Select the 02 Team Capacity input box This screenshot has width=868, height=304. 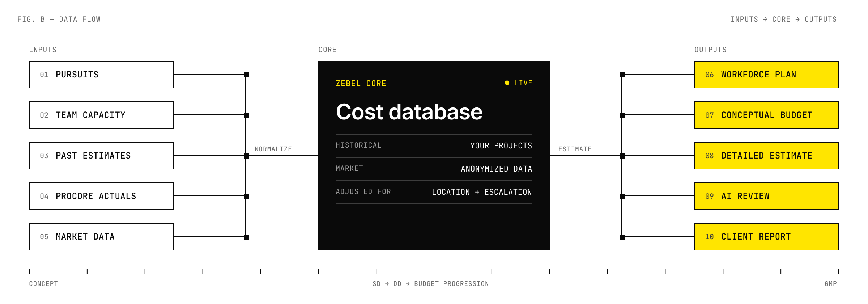(101, 115)
